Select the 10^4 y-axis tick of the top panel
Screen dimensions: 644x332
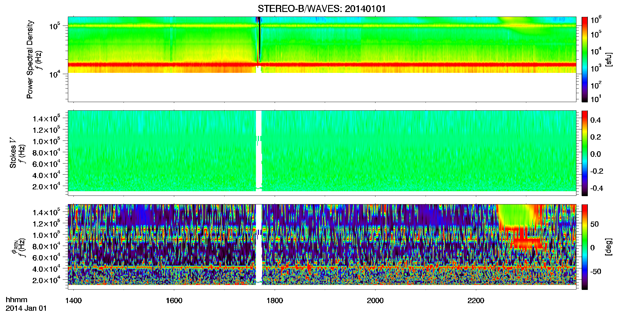pos(54,74)
